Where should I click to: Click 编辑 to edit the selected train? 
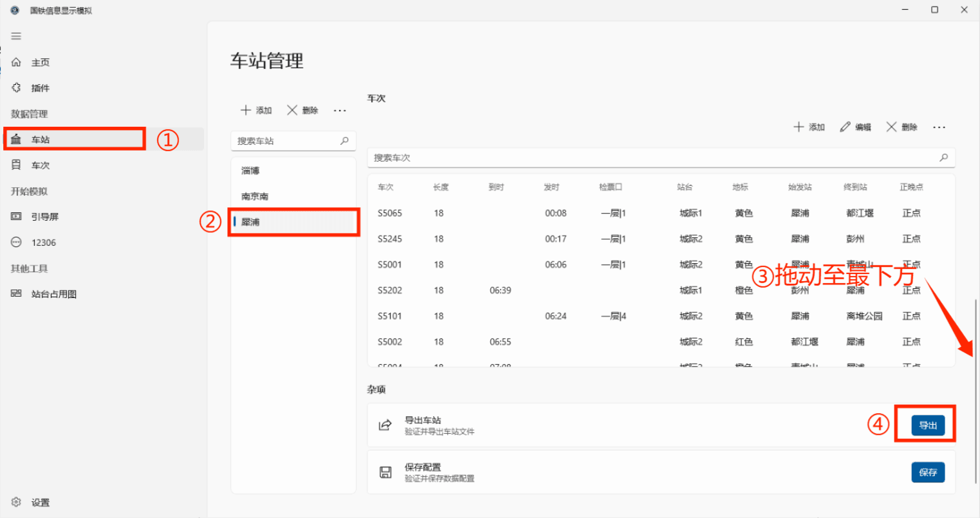click(855, 127)
